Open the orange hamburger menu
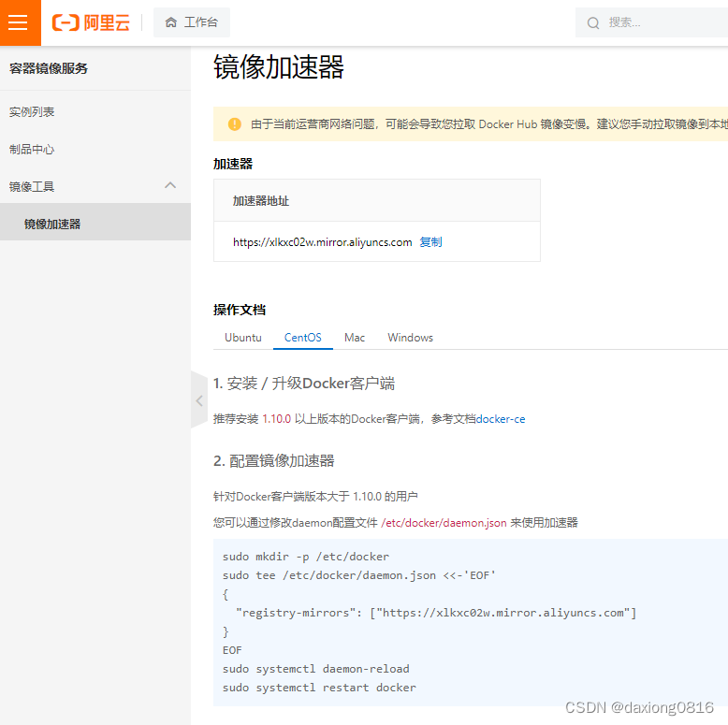Image resolution: width=728 pixels, height=725 pixels. click(x=20, y=22)
